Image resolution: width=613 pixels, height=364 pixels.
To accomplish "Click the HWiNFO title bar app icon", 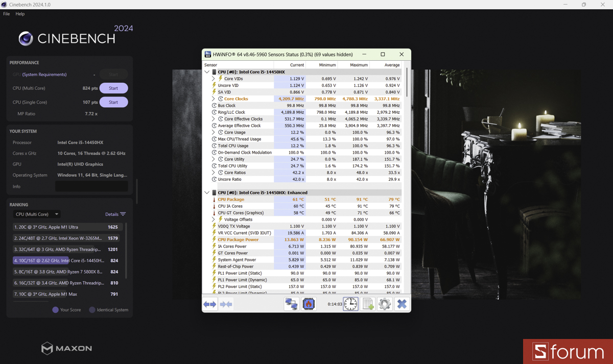I will click(x=208, y=54).
